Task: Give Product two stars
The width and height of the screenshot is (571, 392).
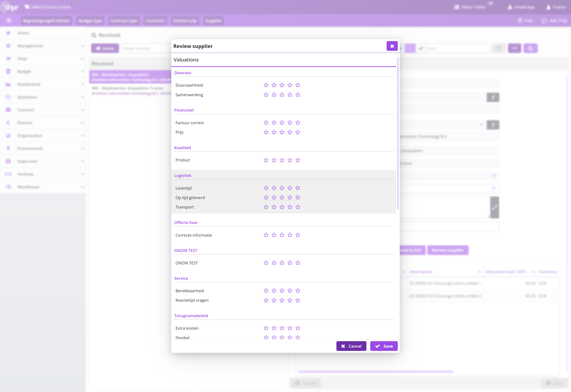Action: pos(274,160)
